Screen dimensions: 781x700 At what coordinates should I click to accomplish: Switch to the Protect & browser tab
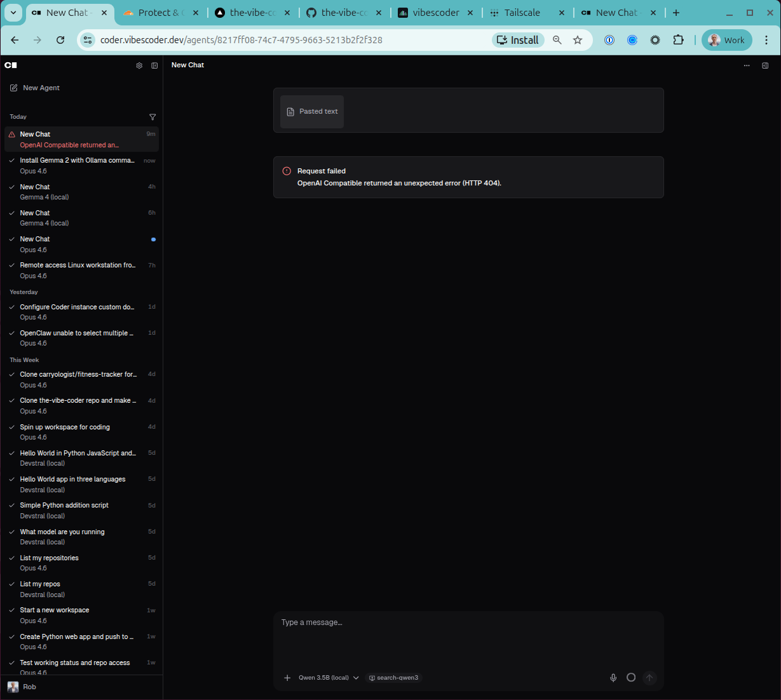tap(160, 13)
